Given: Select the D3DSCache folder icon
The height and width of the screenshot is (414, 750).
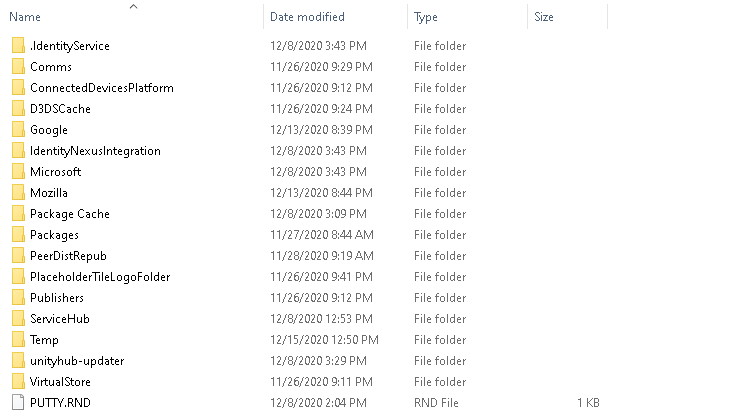Looking at the screenshot, I should pyautogui.click(x=18, y=109).
